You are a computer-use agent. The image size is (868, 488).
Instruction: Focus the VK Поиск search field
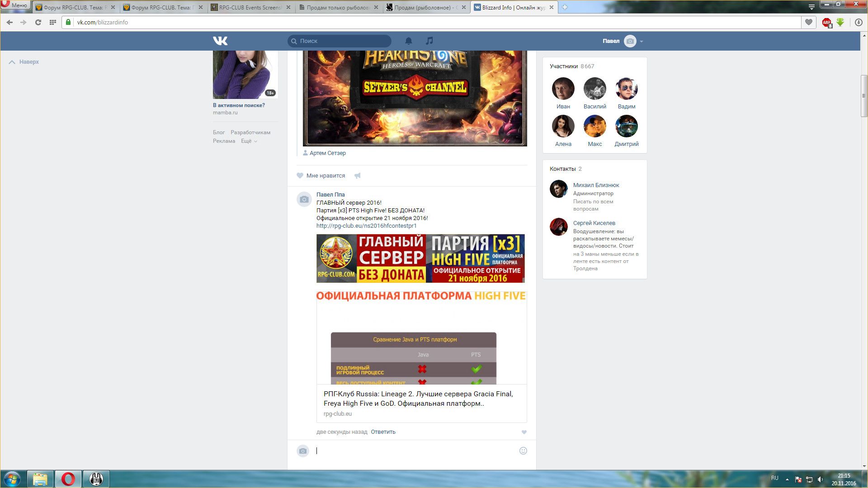339,41
